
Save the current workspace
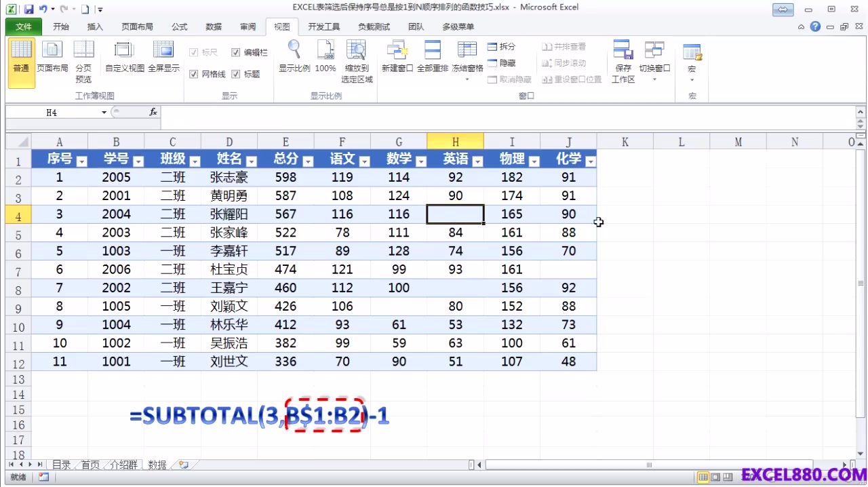tap(623, 61)
